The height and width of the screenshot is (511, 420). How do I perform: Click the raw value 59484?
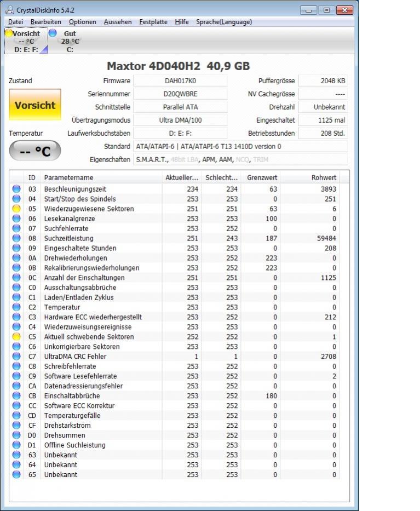(326, 238)
